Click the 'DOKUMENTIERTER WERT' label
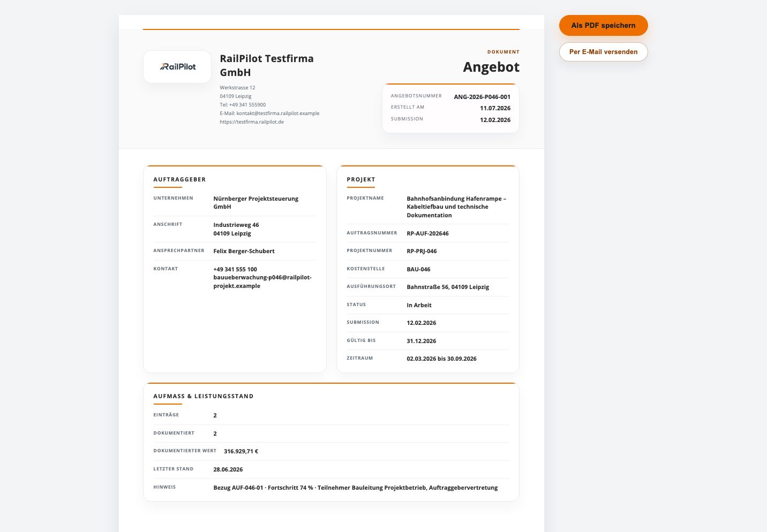This screenshot has height=532, width=767. [185, 451]
